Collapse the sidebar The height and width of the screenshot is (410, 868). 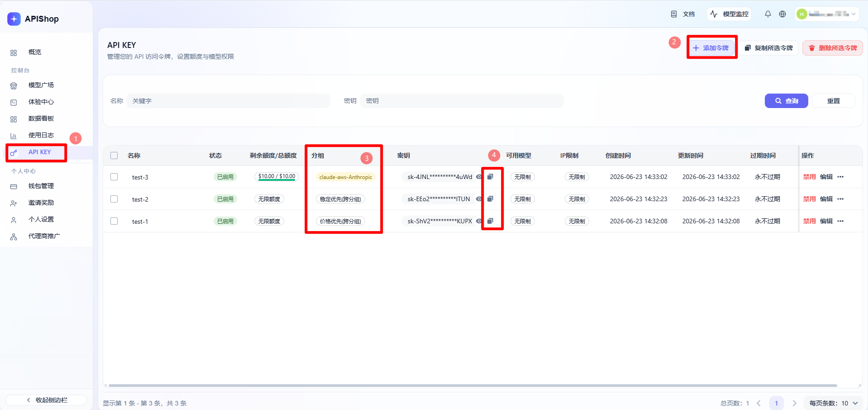[46, 400]
